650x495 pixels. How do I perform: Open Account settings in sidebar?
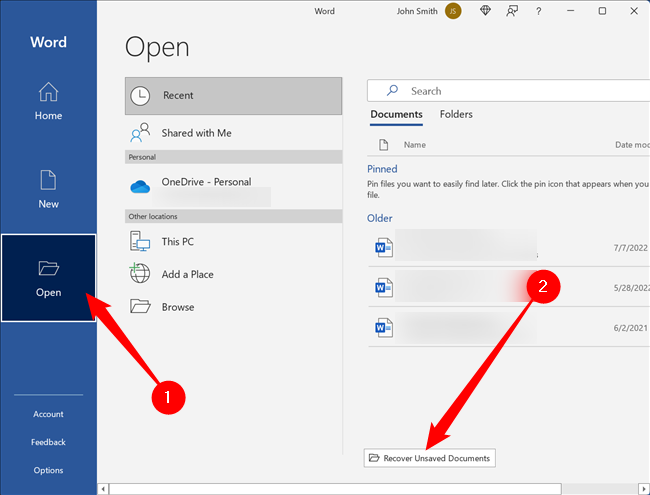[48, 414]
